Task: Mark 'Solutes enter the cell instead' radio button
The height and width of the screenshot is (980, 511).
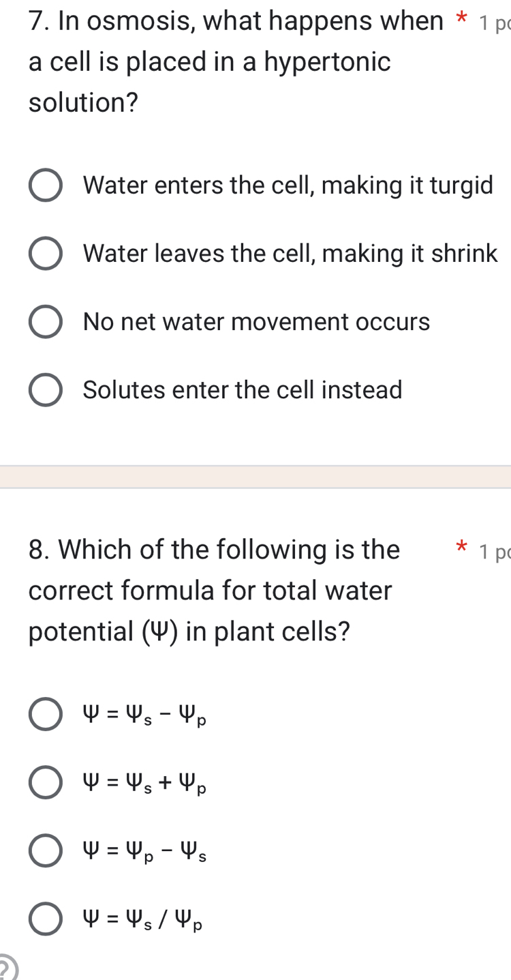Action: [46, 390]
